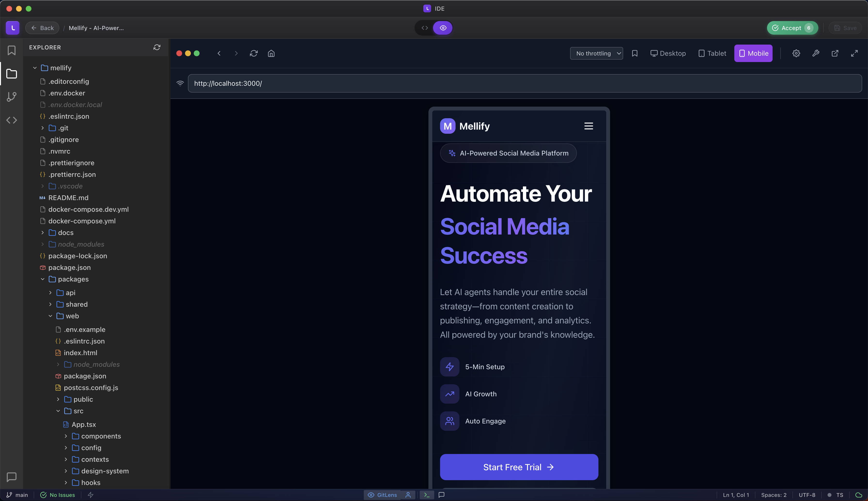Screen dimensions: 868x501
Task: Click the Accept changes button
Action: pos(792,28)
